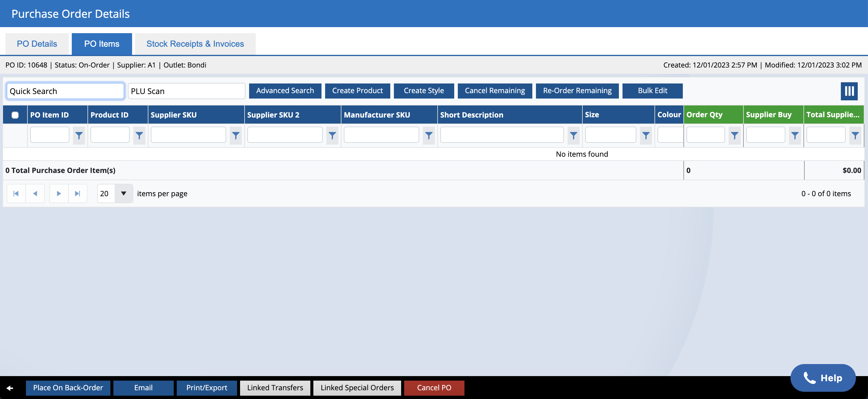
Task: Go to the next page
Action: click(x=59, y=193)
